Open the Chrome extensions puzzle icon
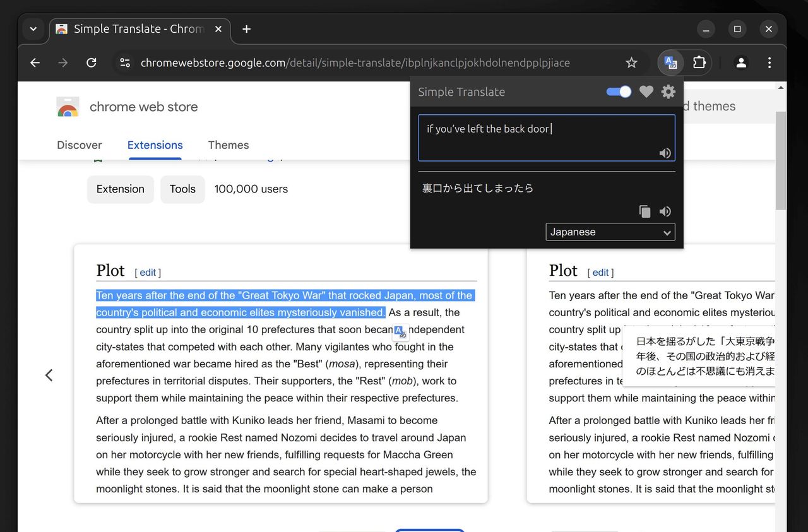 (699, 62)
